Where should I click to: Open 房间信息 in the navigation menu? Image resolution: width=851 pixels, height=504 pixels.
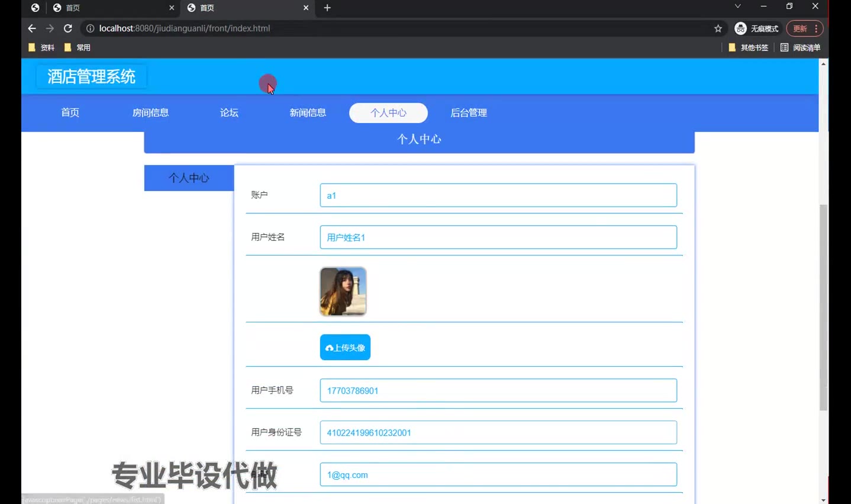[150, 112]
